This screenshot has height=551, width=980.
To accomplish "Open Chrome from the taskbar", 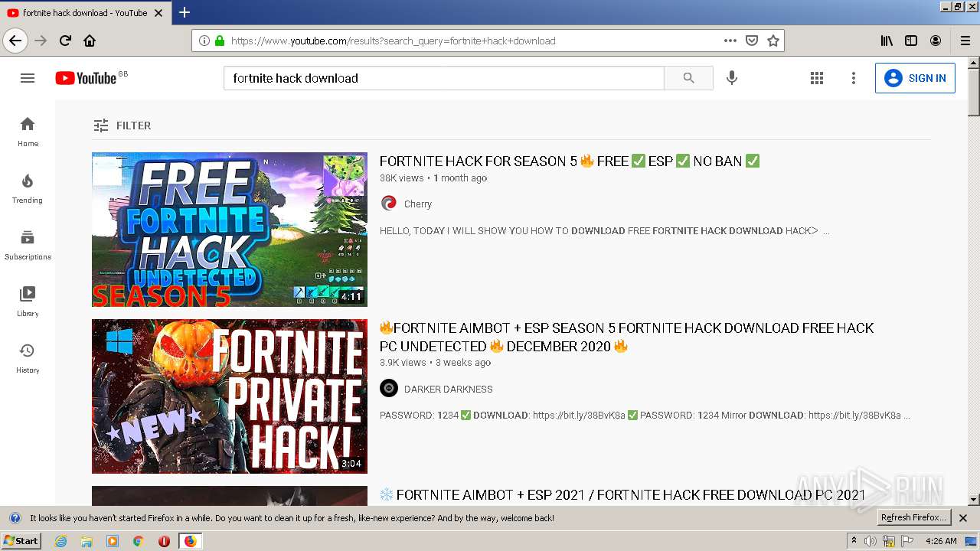I will tap(138, 541).
